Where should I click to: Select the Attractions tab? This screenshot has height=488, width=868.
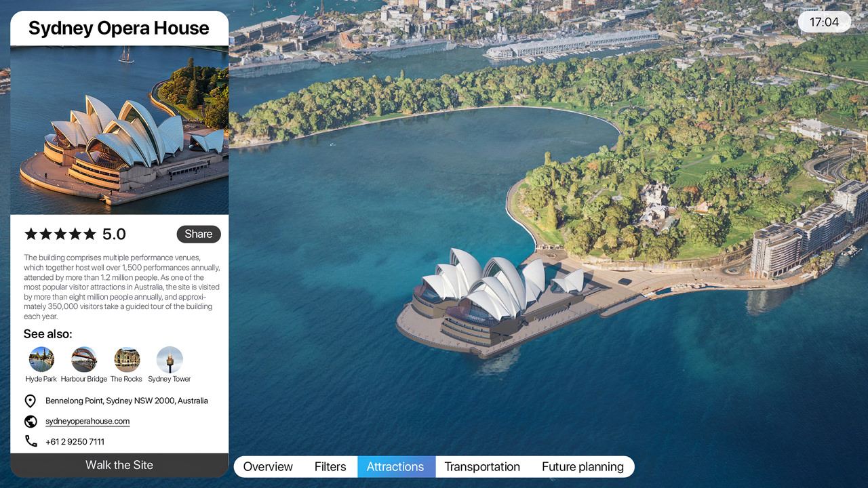tap(396, 466)
